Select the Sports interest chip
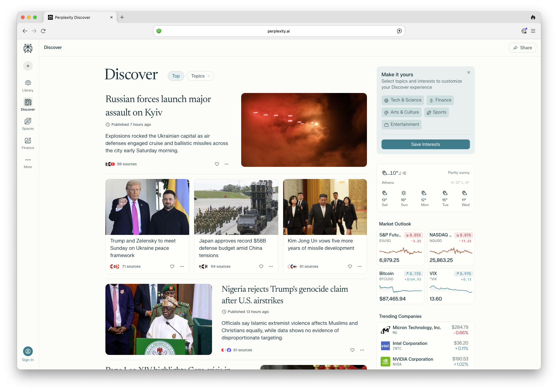Viewport: 558px width, 392px height. [436, 112]
